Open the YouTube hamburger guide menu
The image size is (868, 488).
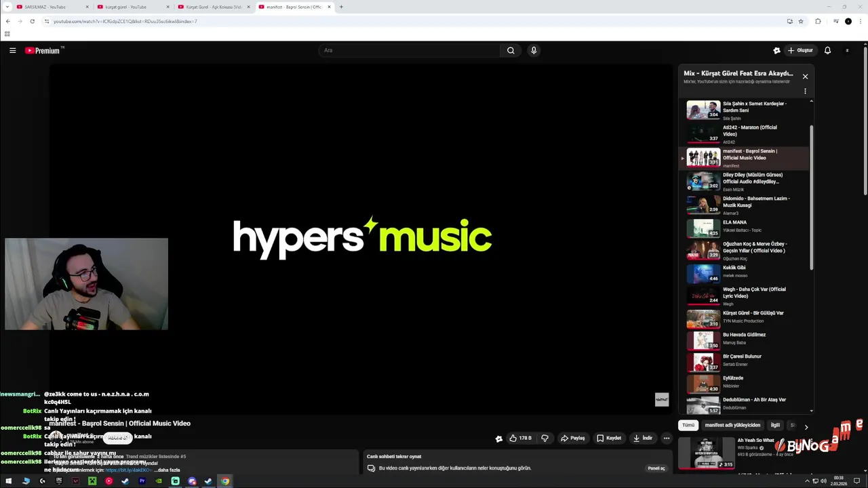[x=12, y=50]
